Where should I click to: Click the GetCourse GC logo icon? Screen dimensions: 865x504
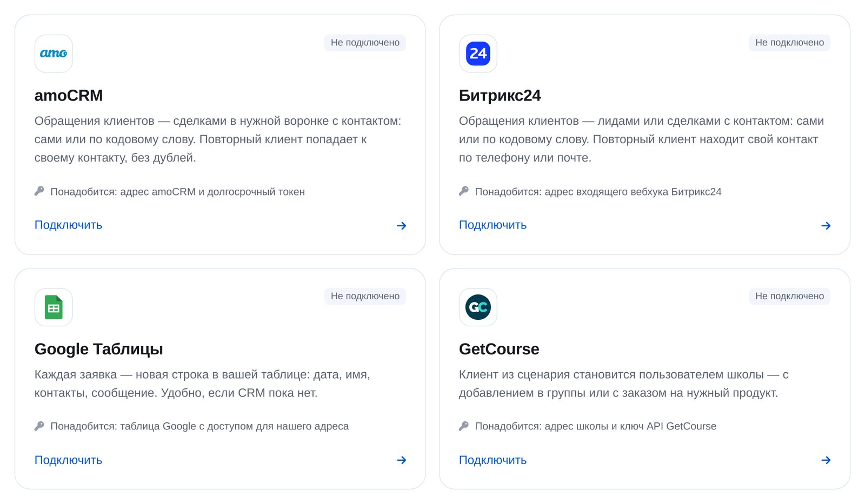(478, 307)
